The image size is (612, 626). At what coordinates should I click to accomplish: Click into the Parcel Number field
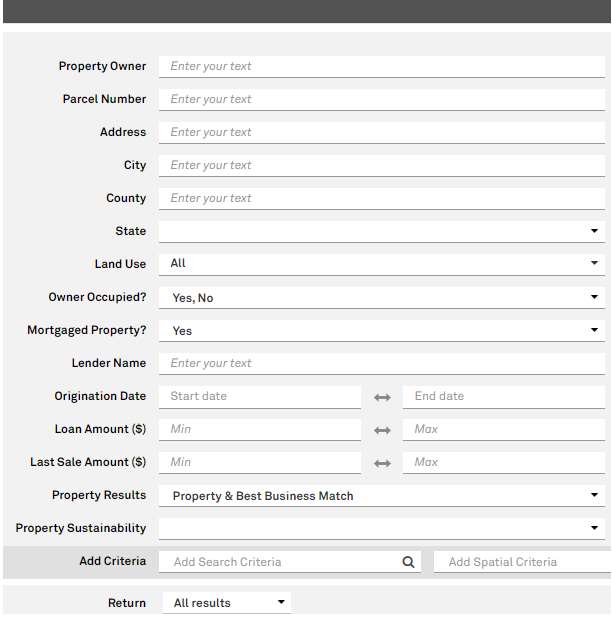tap(381, 99)
